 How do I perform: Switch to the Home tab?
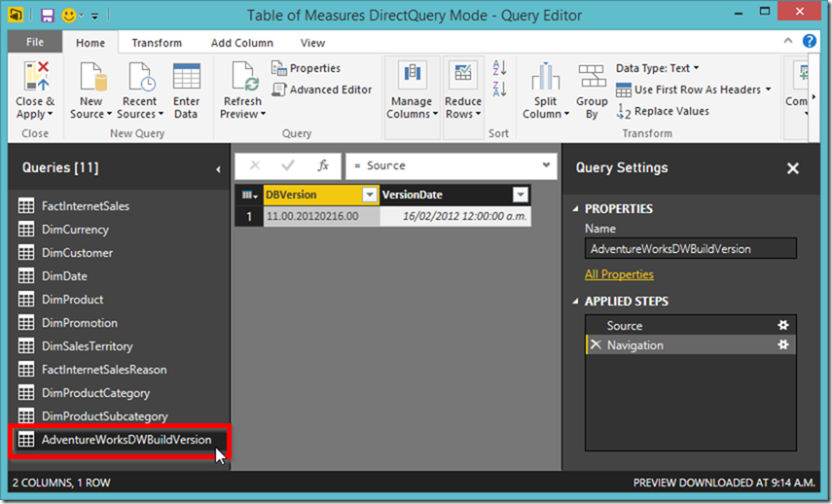pos(90,43)
